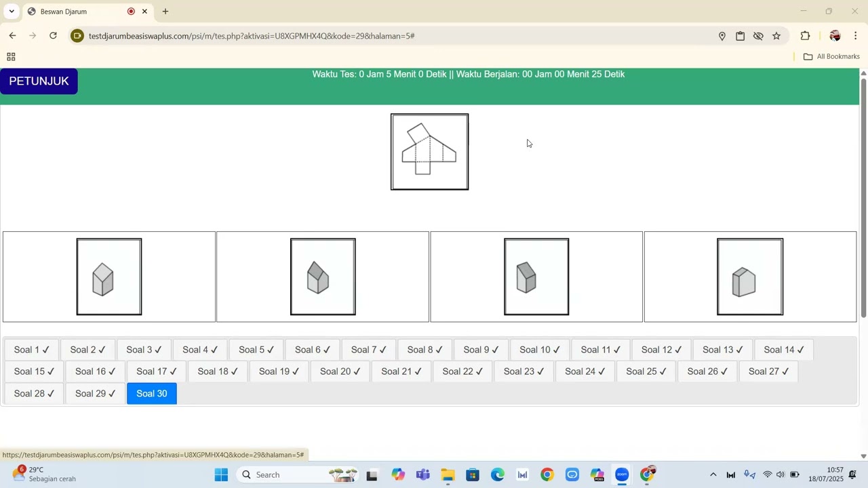This screenshot has width=868, height=488.
Task: Expand the tab search dropdown
Action: pos(12,12)
